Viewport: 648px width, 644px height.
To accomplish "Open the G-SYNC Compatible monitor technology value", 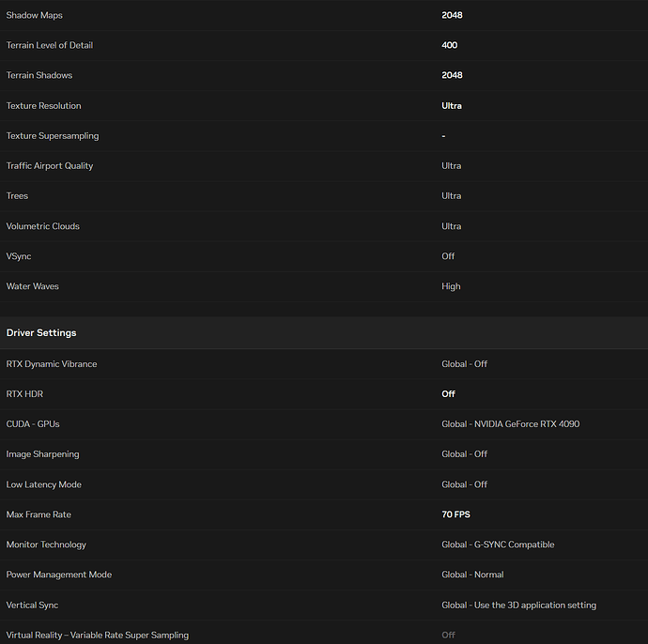I will click(498, 544).
